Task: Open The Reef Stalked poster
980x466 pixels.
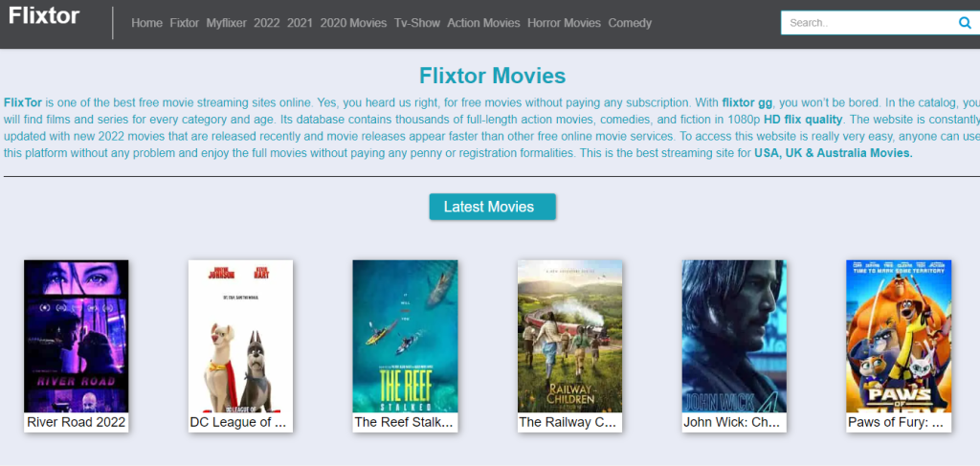Action: (405, 336)
